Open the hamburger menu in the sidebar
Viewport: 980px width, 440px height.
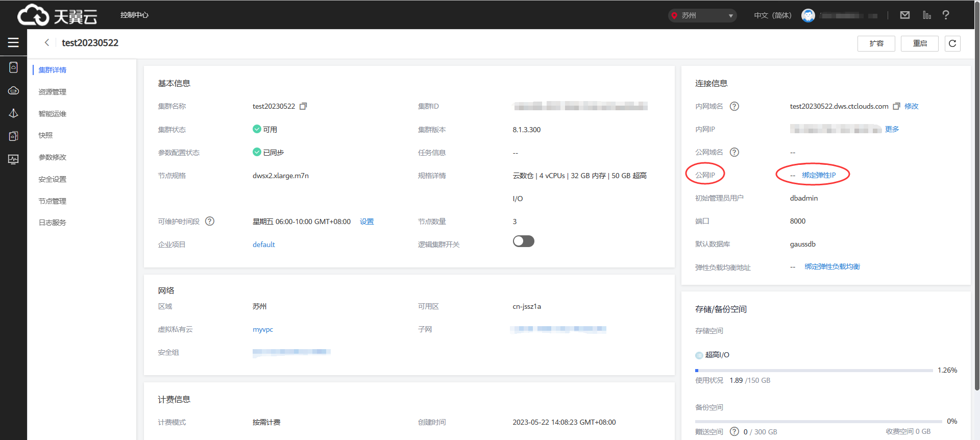click(x=13, y=43)
